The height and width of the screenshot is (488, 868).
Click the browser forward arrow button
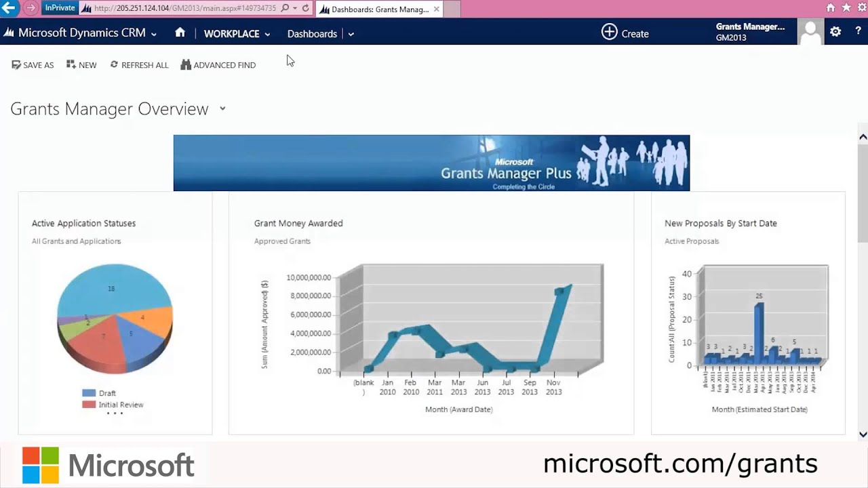(31, 8)
